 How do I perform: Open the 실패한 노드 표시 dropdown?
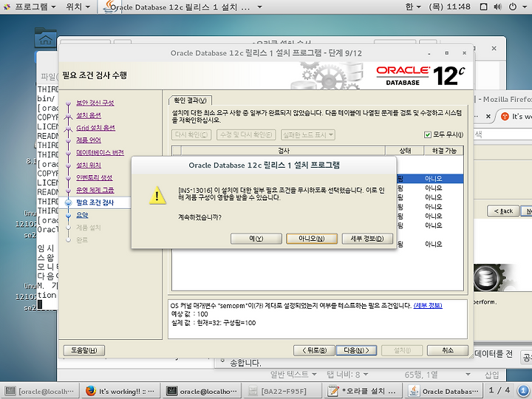308,134
